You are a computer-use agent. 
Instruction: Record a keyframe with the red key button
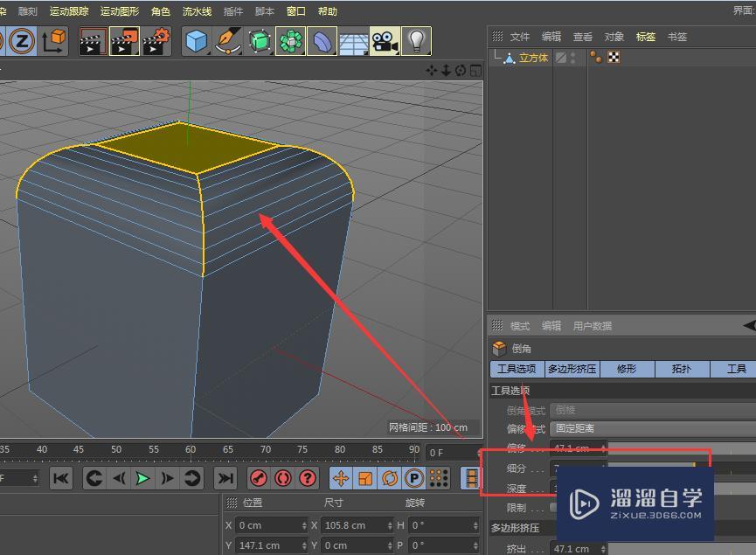259,478
